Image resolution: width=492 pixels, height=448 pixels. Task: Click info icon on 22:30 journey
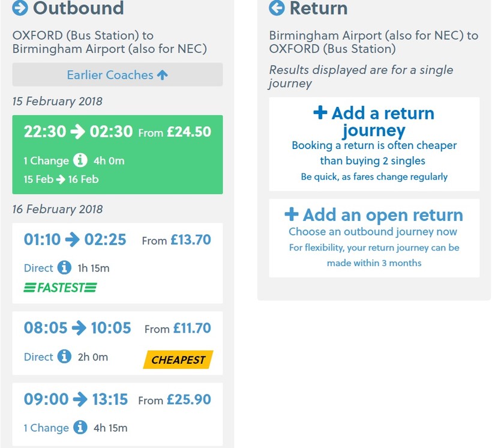pyautogui.click(x=80, y=161)
